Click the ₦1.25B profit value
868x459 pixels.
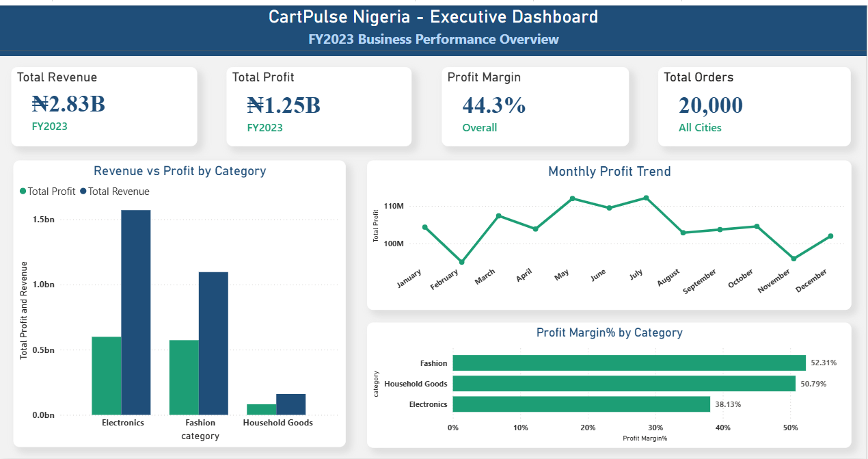284,105
